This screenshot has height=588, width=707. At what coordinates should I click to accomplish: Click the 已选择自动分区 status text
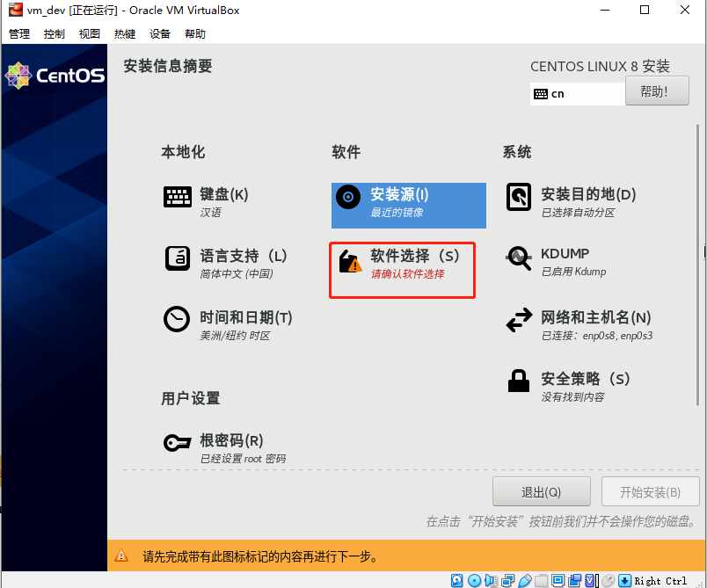point(578,212)
